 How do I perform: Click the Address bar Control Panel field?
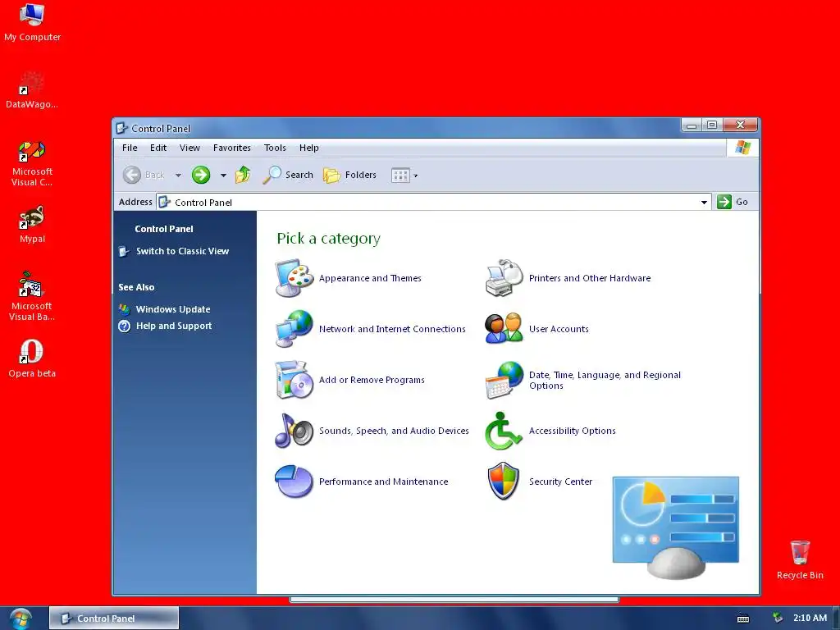[434, 202]
